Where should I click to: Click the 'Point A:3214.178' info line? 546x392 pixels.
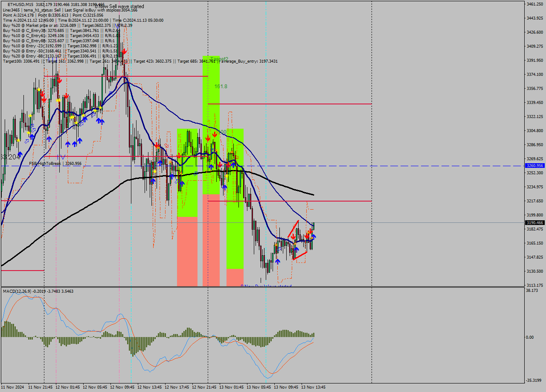point(53,15)
